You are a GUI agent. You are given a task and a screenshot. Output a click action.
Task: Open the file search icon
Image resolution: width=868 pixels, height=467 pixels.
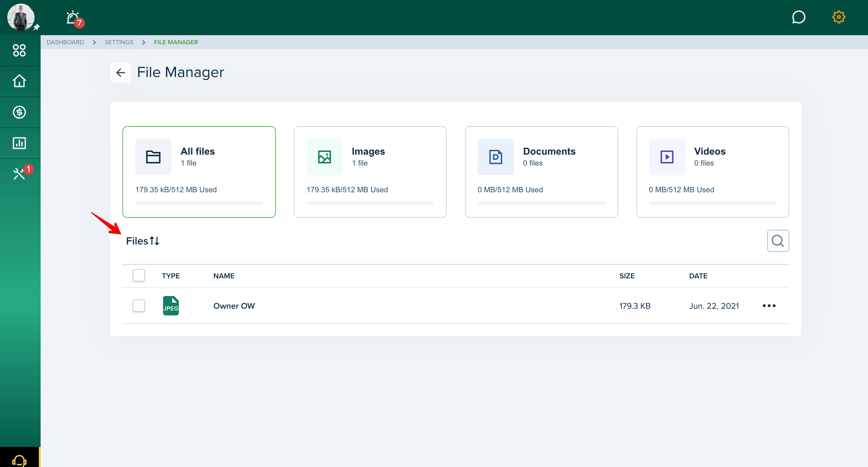[x=778, y=241]
